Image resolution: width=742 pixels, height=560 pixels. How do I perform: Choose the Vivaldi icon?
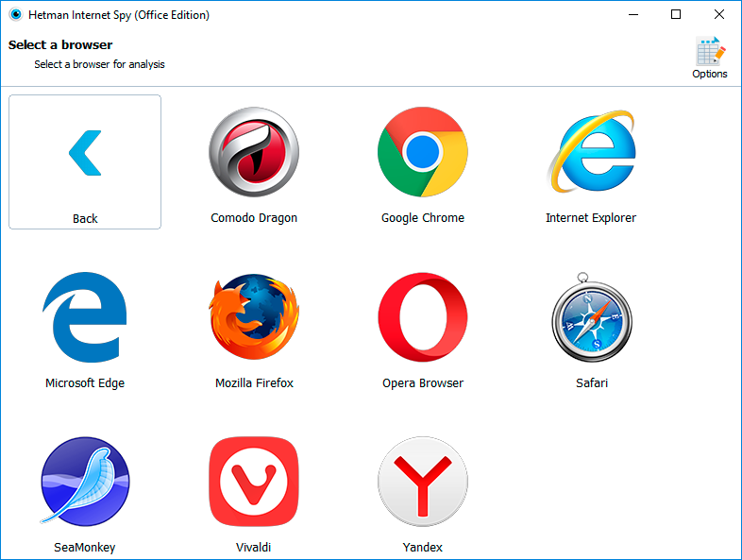click(x=254, y=481)
